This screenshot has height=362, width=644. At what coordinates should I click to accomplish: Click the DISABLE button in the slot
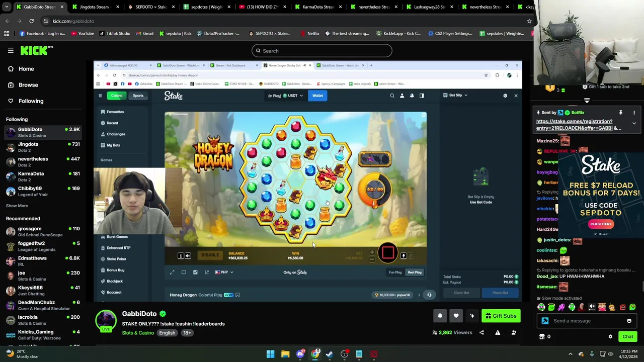pyautogui.click(x=210, y=255)
